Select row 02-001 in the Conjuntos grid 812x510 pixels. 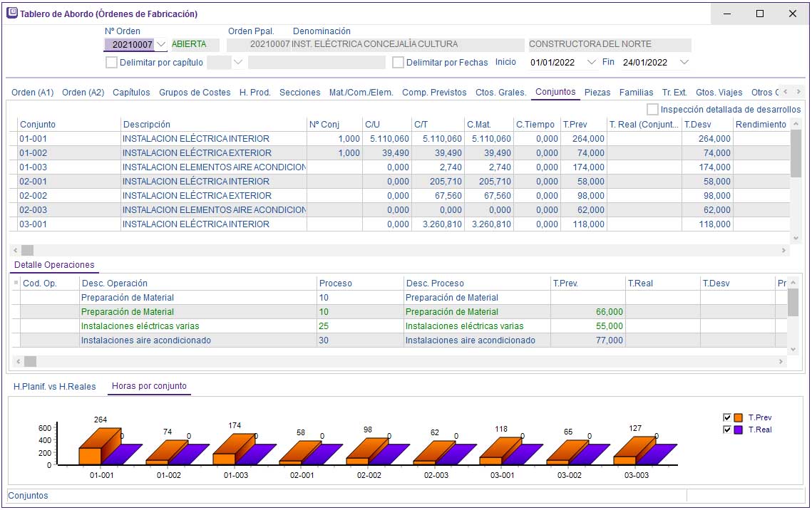pos(34,182)
